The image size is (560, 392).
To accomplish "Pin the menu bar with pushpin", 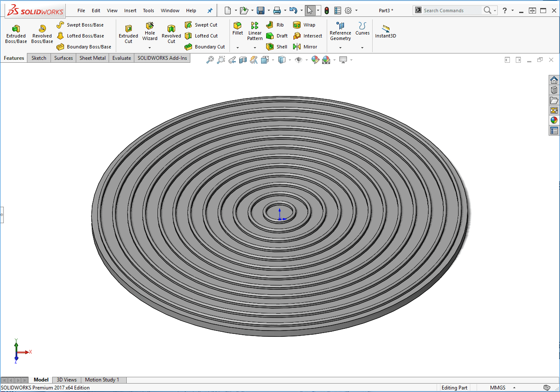I will [x=210, y=11].
